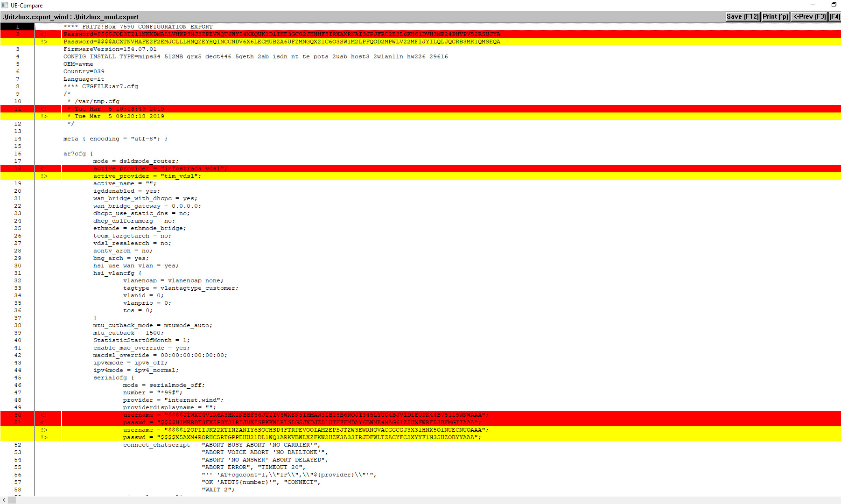Click the FRITZ!Box 7590 CONFIGURATION EXPORT line

[x=138, y=27]
